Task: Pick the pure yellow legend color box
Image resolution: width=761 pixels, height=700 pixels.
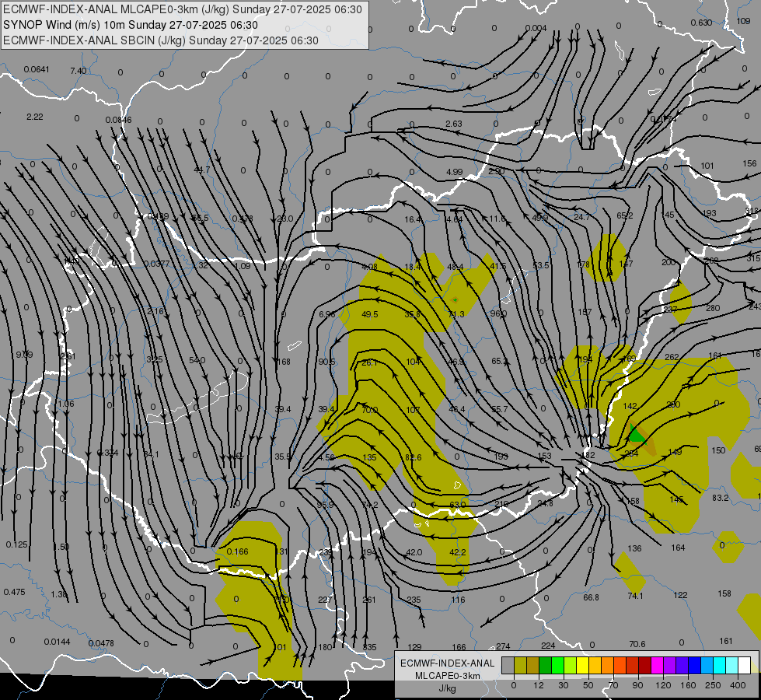Action: tap(582, 666)
